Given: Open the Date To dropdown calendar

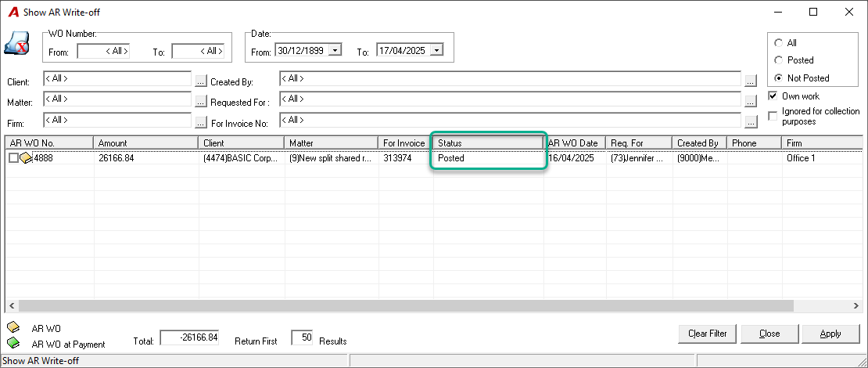Looking at the screenshot, I should [436, 50].
